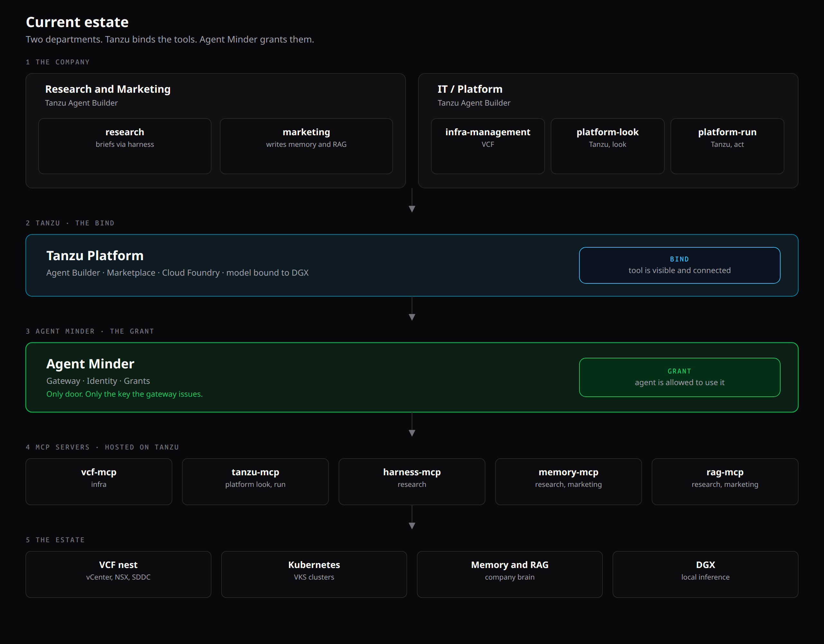Viewport: 824px width, 644px height.
Task: Select the Tanzu Platform title
Action: [x=95, y=256]
